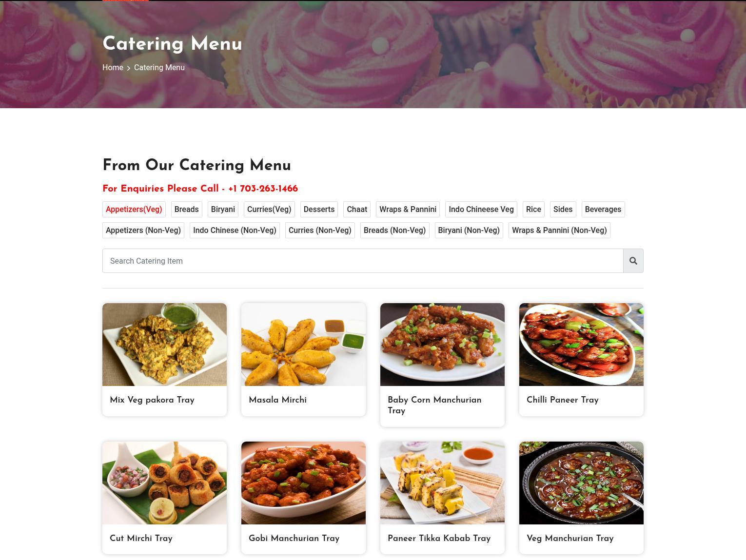The image size is (746, 560).
Task: Select Biryani (Non-Veg) filter
Action: tap(469, 231)
